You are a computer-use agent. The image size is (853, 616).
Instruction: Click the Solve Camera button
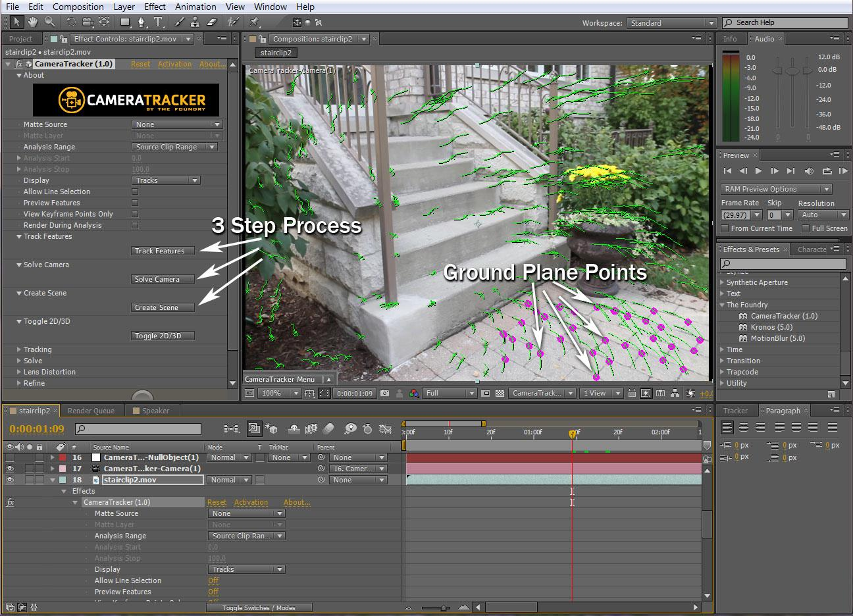(163, 279)
